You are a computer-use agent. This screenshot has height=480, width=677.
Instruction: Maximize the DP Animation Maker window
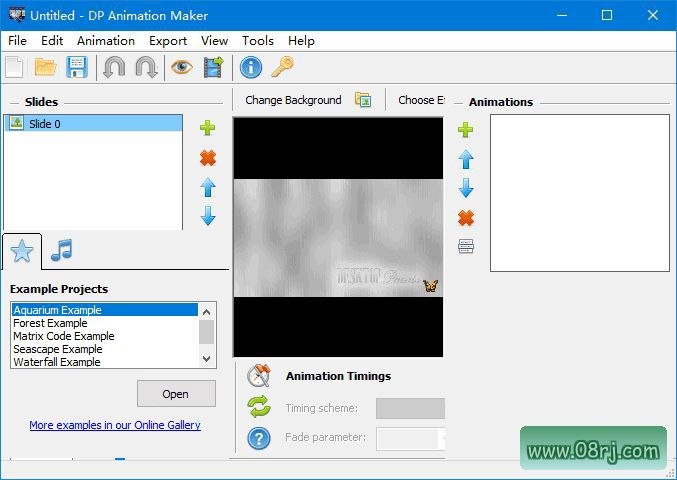[x=607, y=15]
